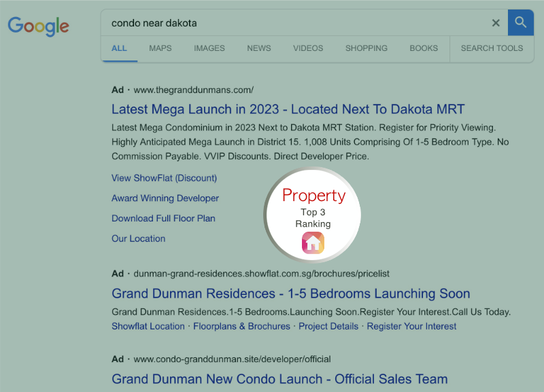Image resolution: width=544 pixels, height=392 pixels.
Task: Click the 'Download Full Floor Plan' link
Action: coord(163,218)
